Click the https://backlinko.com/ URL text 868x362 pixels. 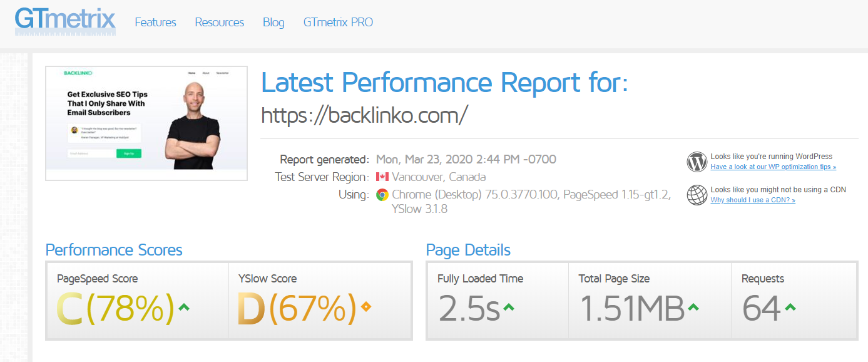coord(364,115)
